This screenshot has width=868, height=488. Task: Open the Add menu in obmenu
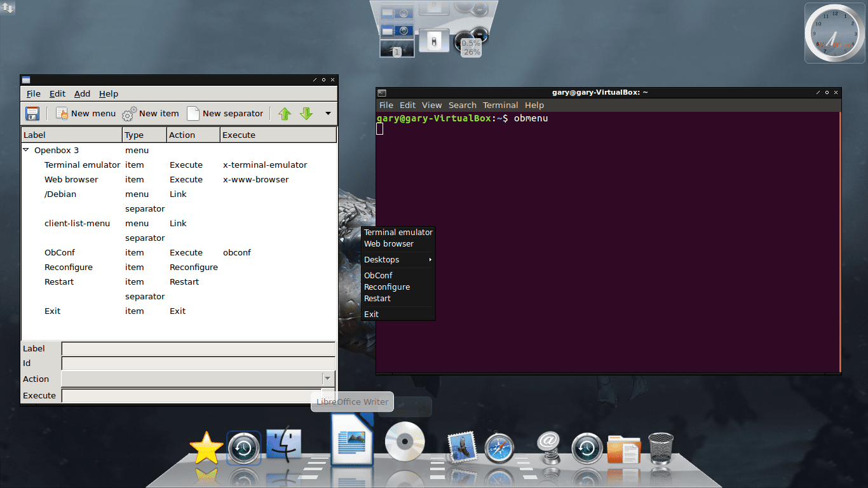click(x=82, y=94)
